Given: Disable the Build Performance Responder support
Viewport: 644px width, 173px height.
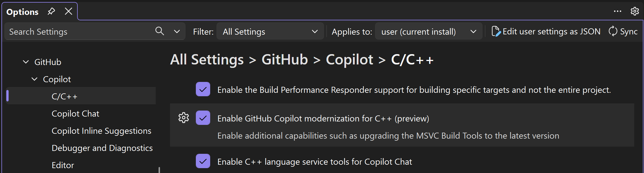Looking at the screenshot, I should [203, 89].
